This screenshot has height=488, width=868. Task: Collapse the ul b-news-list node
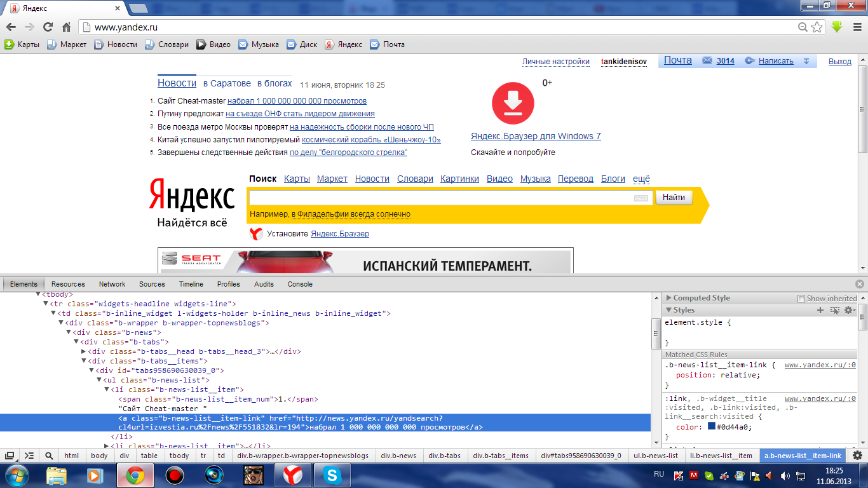[x=99, y=380]
